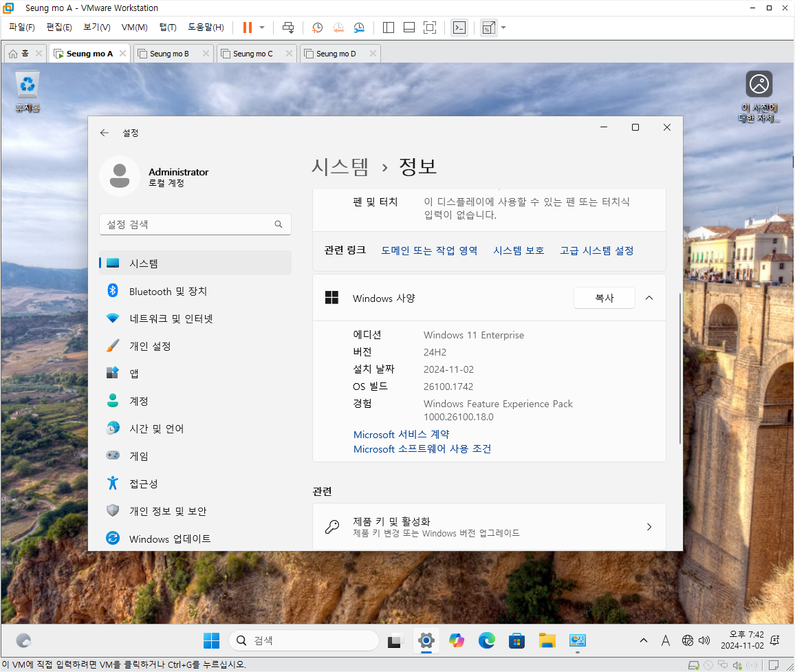Open 네트워크 및 인터넷 settings

pos(195,318)
